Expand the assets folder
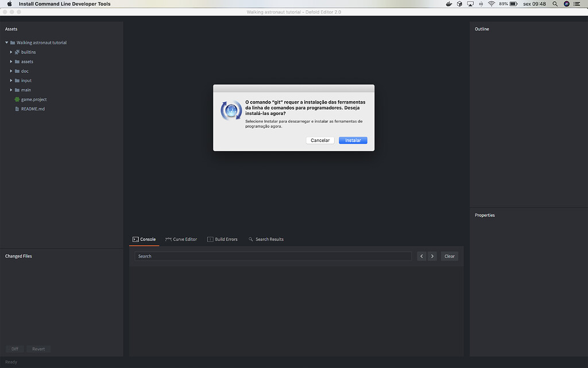The height and width of the screenshot is (368, 588). pyautogui.click(x=10, y=62)
